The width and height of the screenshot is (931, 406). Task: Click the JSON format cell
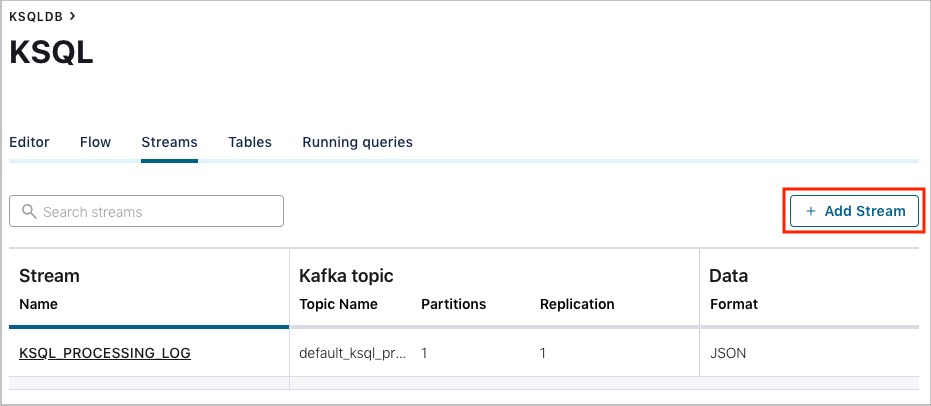728,353
